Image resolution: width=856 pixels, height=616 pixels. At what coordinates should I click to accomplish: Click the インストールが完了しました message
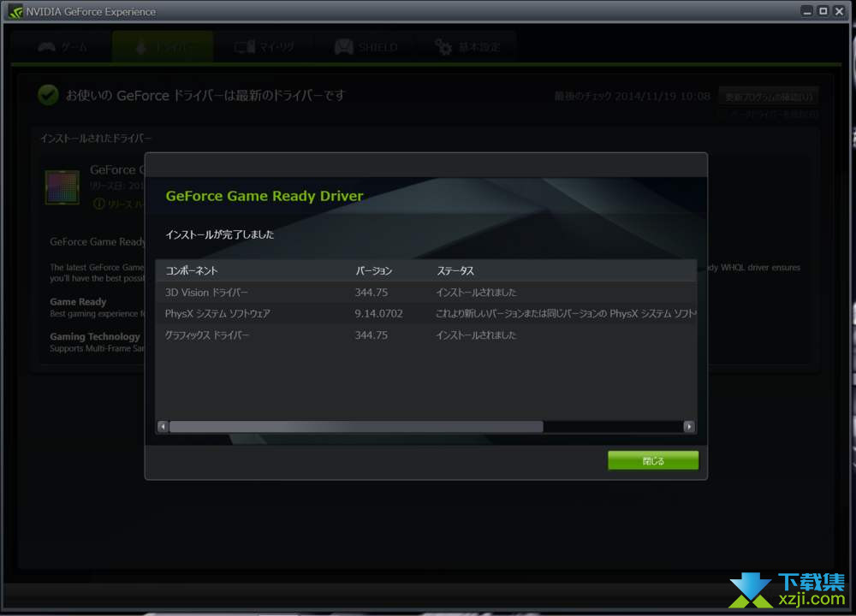pyautogui.click(x=219, y=234)
